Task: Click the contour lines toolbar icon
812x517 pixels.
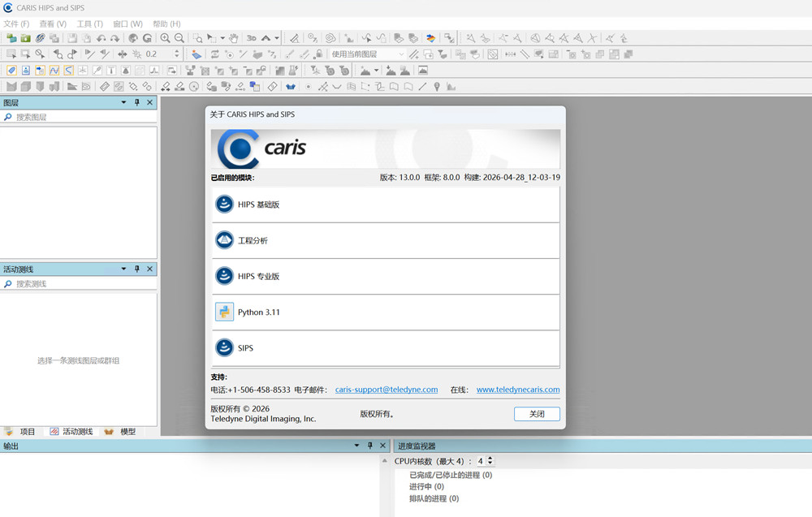Action: click(x=330, y=38)
